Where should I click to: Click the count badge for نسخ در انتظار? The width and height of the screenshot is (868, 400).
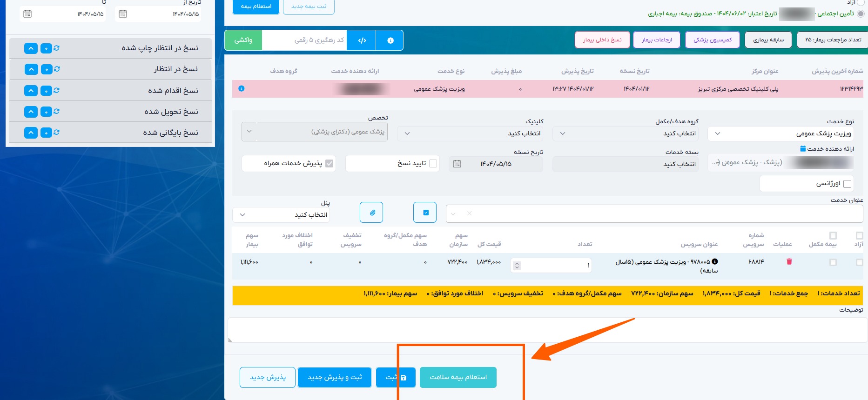[46, 69]
